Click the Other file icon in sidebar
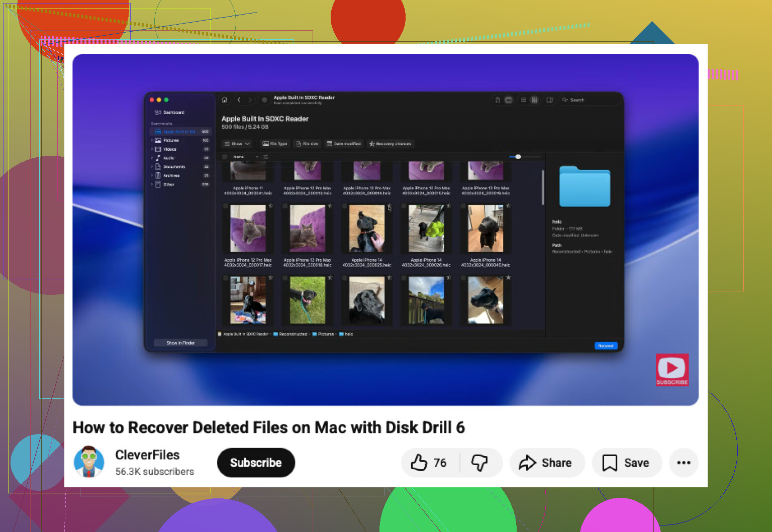This screenshot has width=772, height=532. point(158,184)
